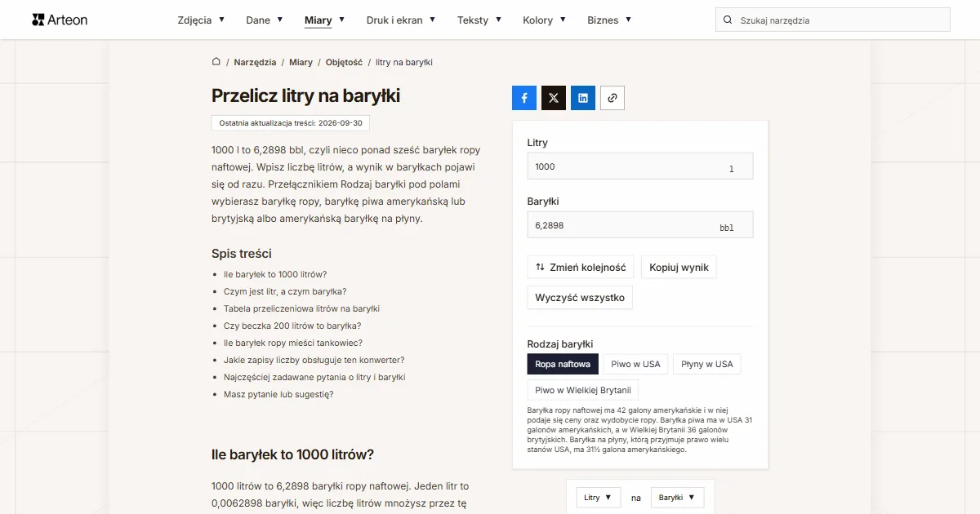Jump to Jakie zapisy liczby obsługuje ten konwerter?
The image size is (980, 514).
[x=314, y=360]
